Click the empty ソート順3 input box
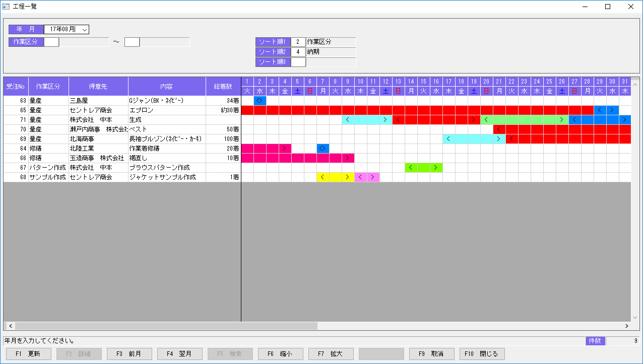 click(x=298, y=62)
